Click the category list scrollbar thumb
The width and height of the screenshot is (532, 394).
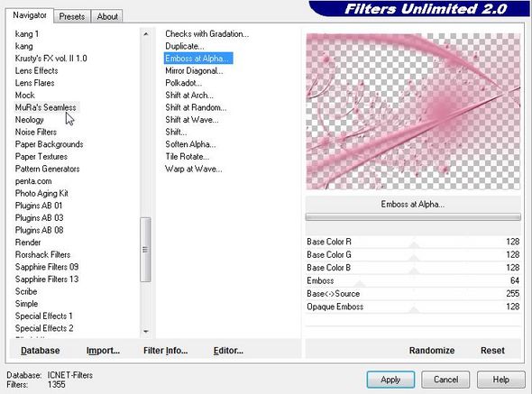click(x=145, y=250)
